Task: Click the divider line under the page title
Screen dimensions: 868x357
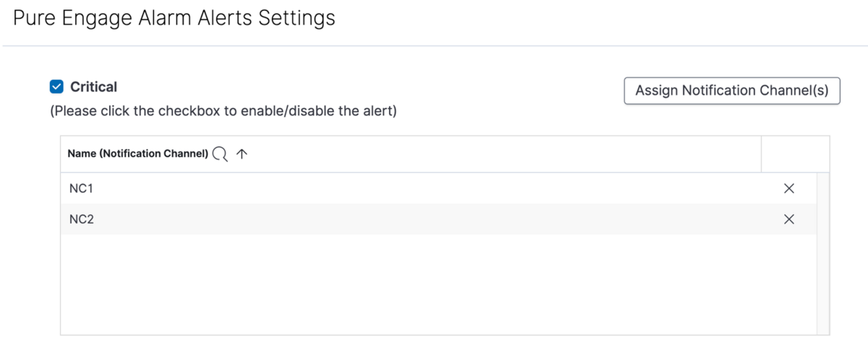Action: (x=434, y=46)
